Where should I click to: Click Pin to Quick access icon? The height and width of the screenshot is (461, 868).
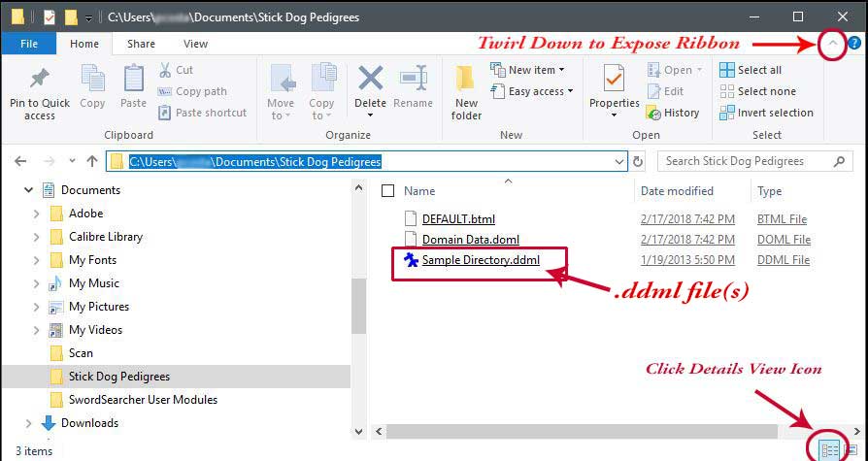[x=39, y=78]
